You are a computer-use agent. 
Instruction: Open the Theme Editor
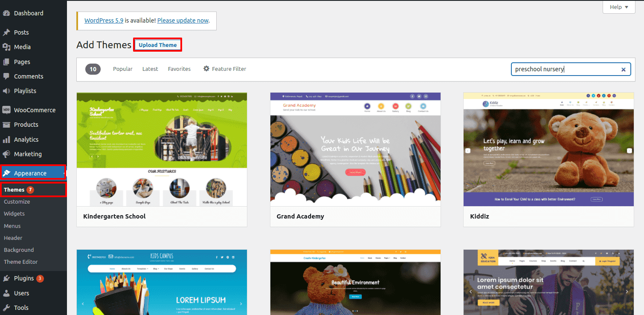(20, 262)
